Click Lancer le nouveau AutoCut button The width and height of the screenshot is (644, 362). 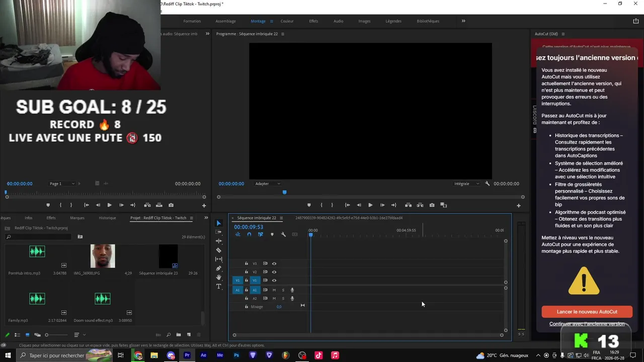587,312
